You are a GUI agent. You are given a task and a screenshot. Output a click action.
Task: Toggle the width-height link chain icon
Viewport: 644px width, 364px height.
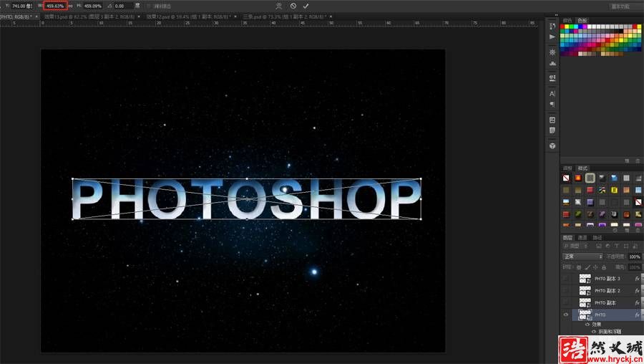click(71, 6)
